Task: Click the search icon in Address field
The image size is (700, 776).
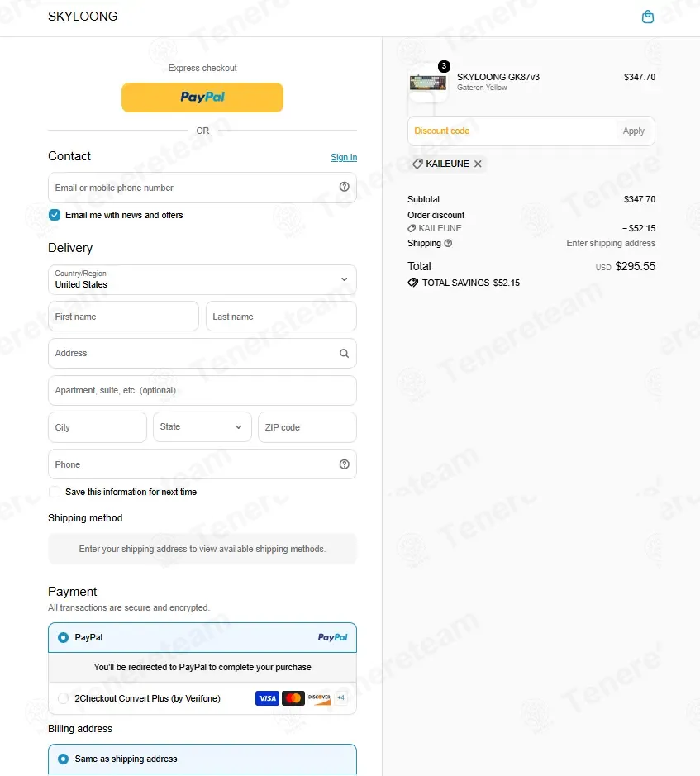Action: [x=344, y=354]
